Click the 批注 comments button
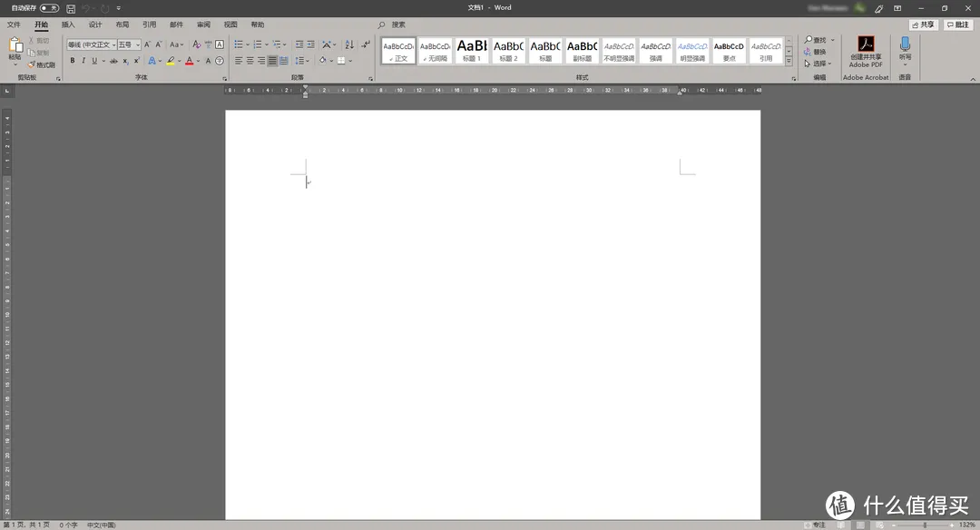 (x=957, y=25)
